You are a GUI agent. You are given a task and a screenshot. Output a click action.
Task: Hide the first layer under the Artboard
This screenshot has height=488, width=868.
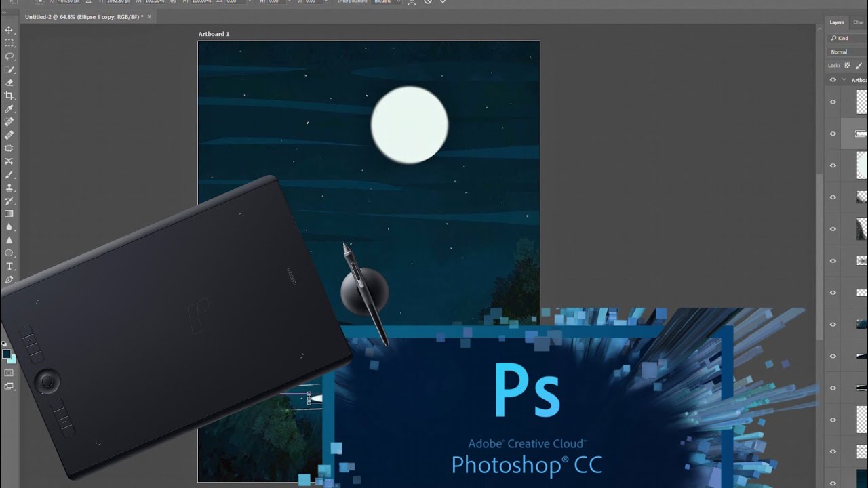[833, 102]
